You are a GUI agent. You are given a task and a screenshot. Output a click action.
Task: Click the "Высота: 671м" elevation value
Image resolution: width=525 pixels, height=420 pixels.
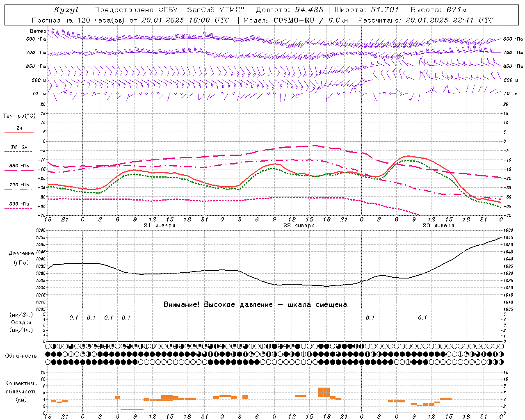(x=438, y=10)
